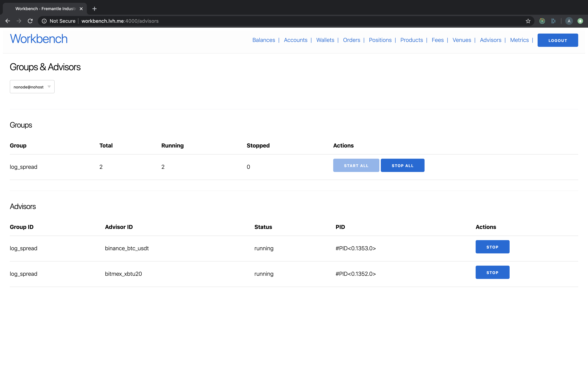Stop the bitmex_xbtu20 advisor
The width and height of the screenshot is (588, 367).
tap(492, 272)
